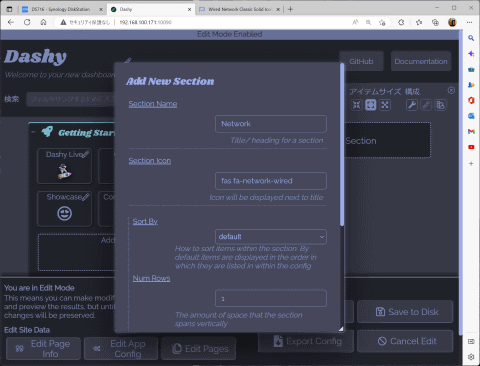Open the Sort By dropdown

(x=271, y=237)
